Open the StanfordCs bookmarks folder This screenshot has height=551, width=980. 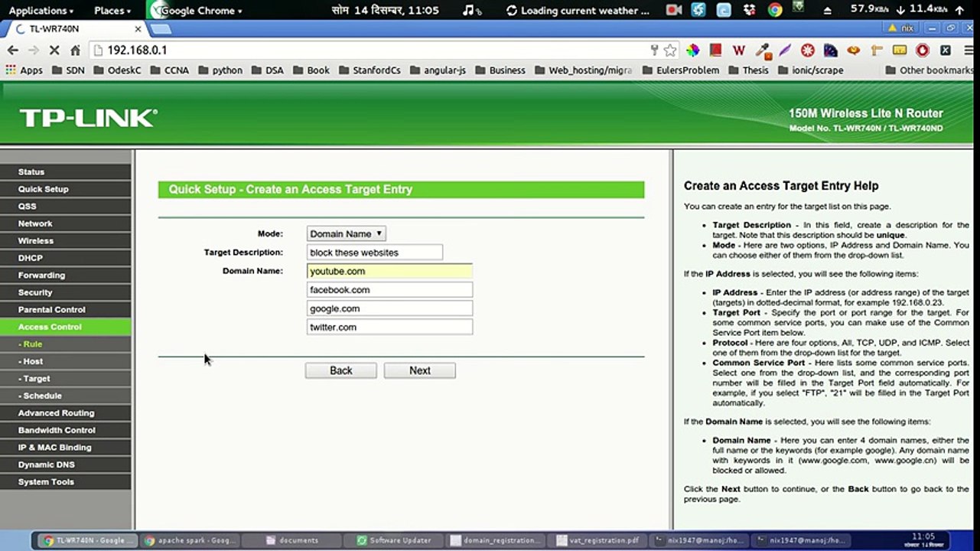coord(369,70)
